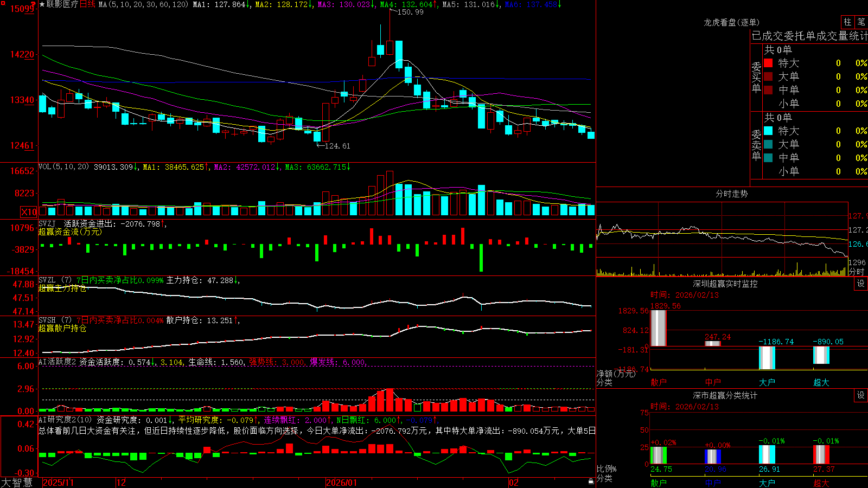Click the 散户 bar valued 1829.56
The height and width of the screenshot is (488, 868).
[658, 328]
